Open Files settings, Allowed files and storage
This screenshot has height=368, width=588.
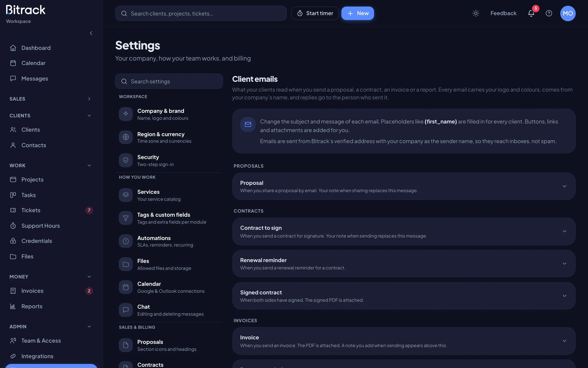pos(169,264)
